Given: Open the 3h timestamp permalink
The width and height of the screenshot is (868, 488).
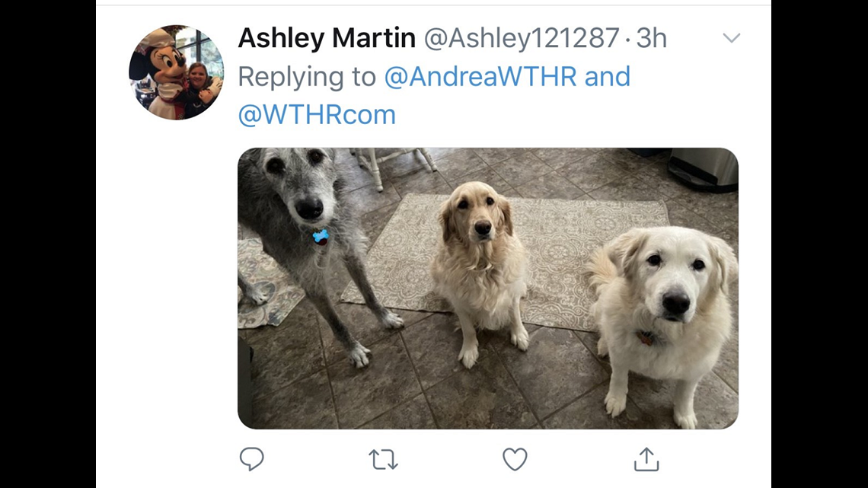Looking at the screenshot, I should tap(652, 38).
